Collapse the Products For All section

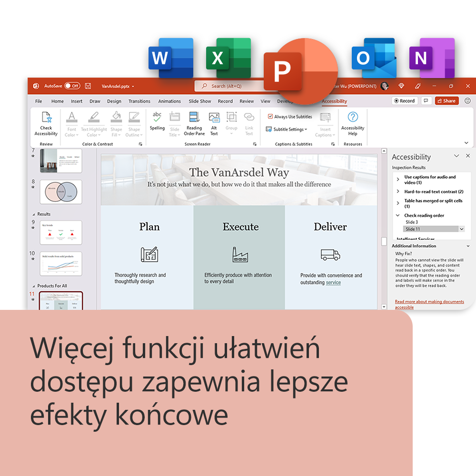[x=33, y=286]
